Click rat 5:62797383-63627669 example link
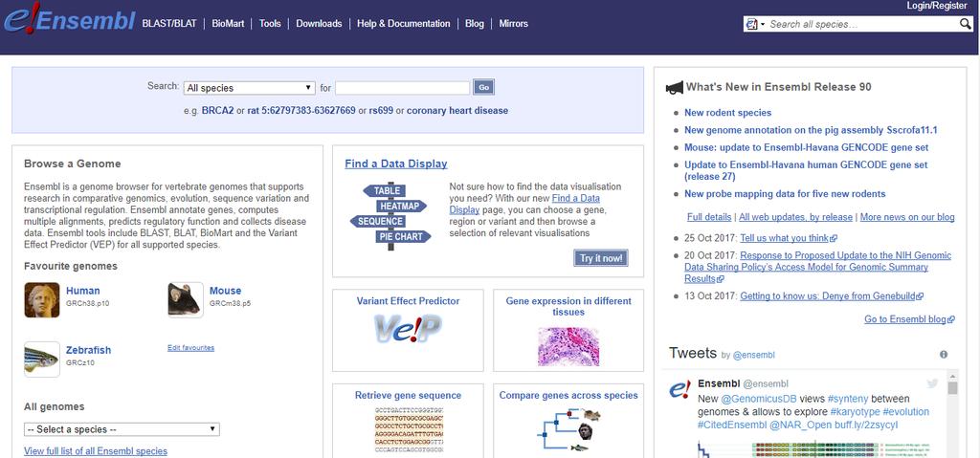Viewport: 980px width, 458px height. point(301,111)
